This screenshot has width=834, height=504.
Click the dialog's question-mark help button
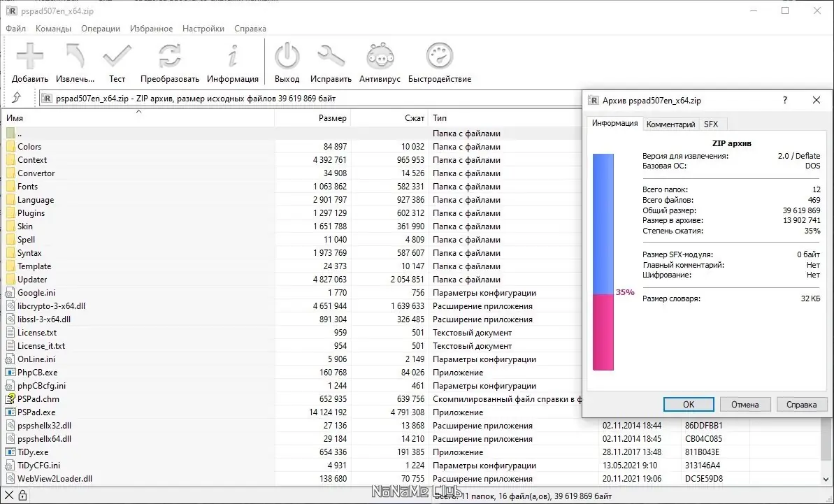784,101
